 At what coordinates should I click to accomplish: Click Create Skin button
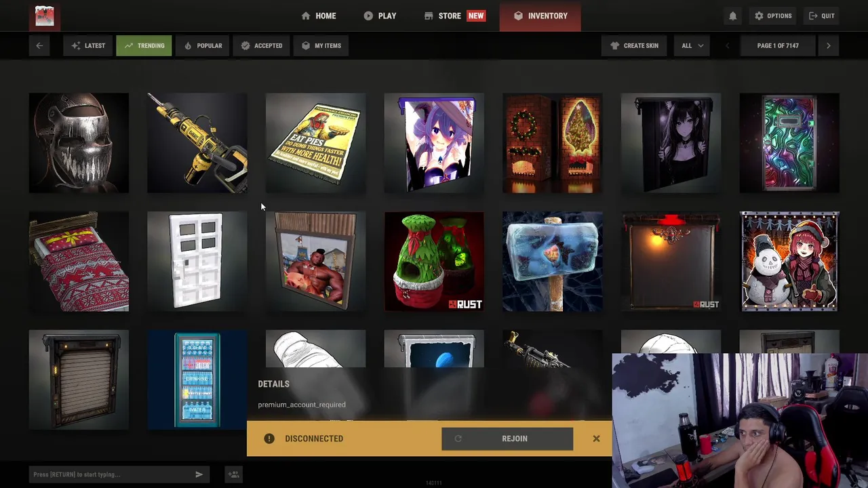tap(634, 45)
